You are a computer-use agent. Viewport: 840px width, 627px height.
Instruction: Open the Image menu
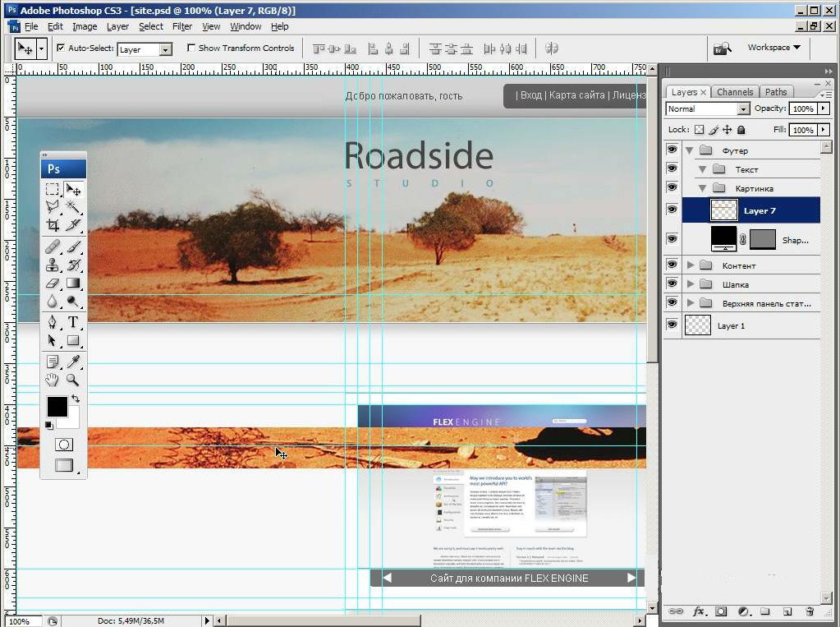click(85, 26)
